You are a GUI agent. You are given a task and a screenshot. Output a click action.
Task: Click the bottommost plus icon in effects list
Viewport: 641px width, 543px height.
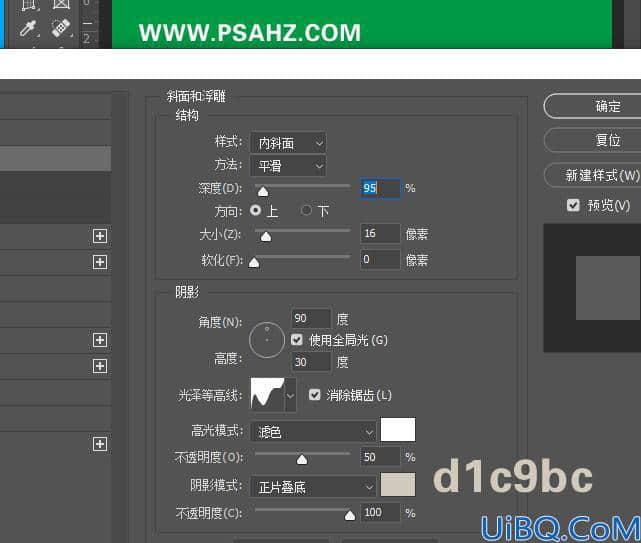coord(100,444)
